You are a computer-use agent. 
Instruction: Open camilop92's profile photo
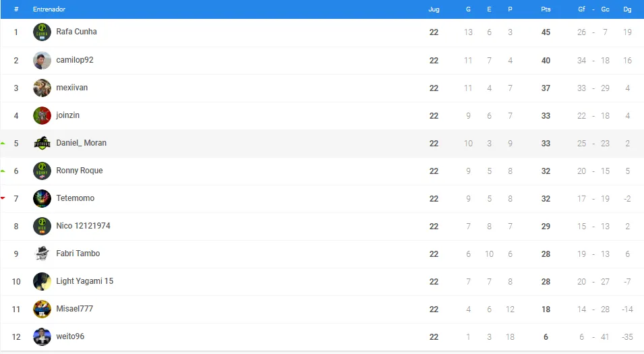point(42,61)
